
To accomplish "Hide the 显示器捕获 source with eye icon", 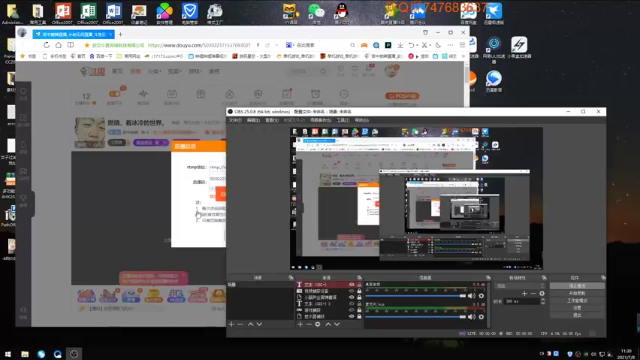I will click(x=351, y=316).
